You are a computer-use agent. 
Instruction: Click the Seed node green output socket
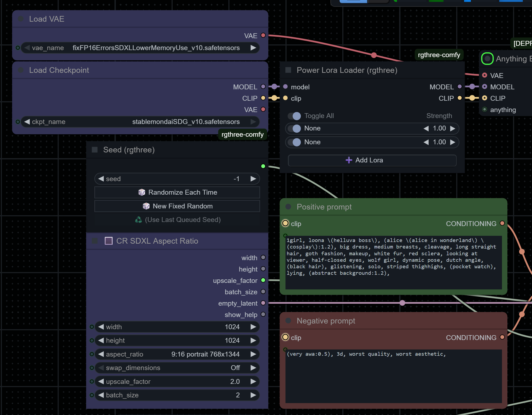pos(263,166)
